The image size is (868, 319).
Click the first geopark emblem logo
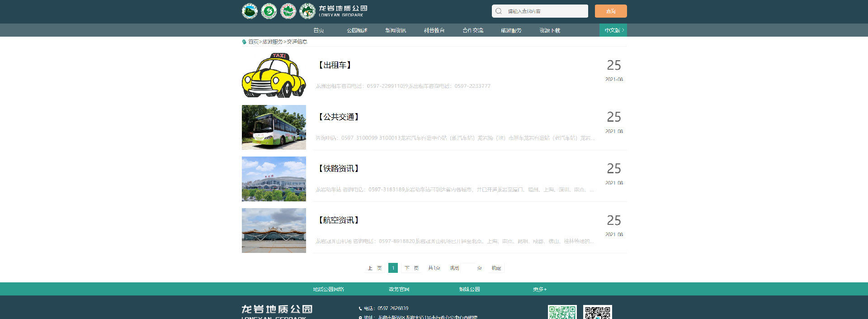click(x=250, y=11)
